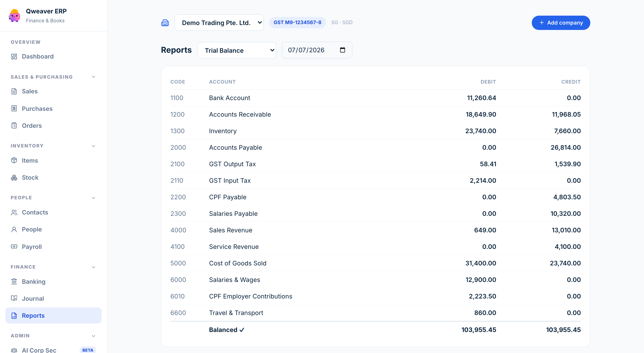Select Reports in the sidebar
The image size is (644, 353).
(x=53, y=315)
